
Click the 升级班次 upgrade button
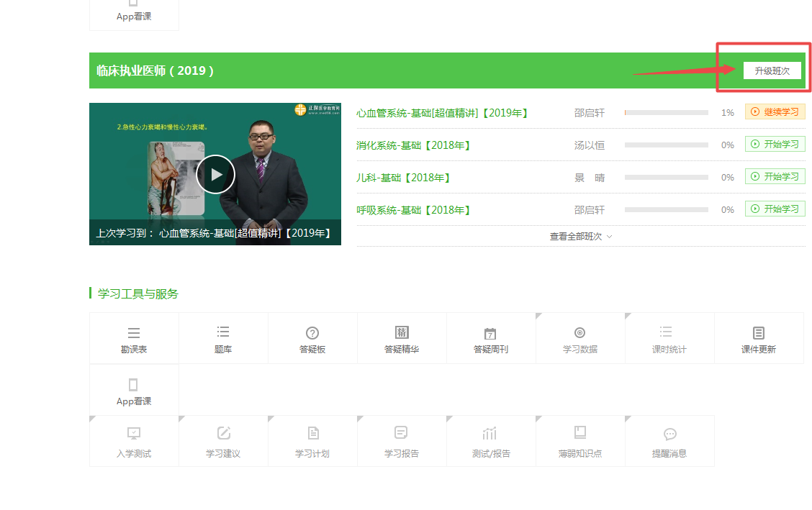click(772, 70)
